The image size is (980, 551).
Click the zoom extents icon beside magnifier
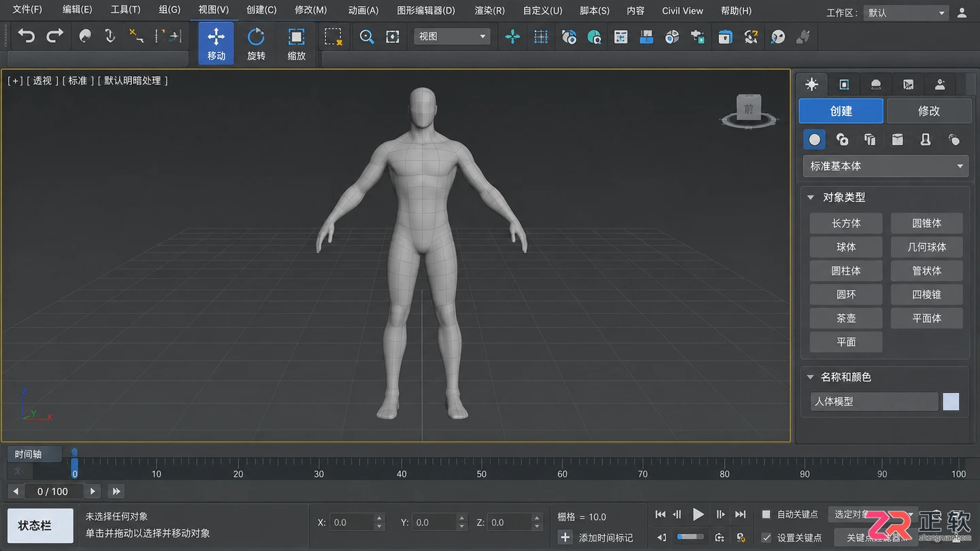coord(393,37)
